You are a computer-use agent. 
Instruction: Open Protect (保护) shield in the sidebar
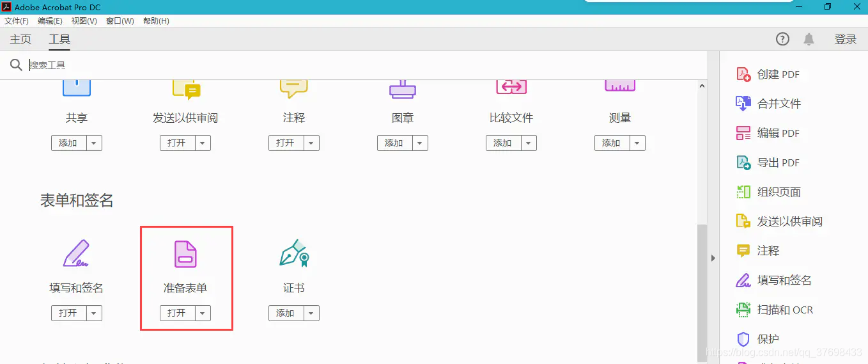[758, 339]
